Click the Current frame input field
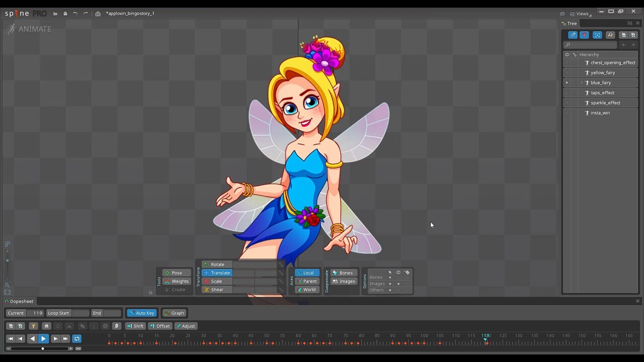The width and height of the screenshot is (644, 362). tap(38, 313)
